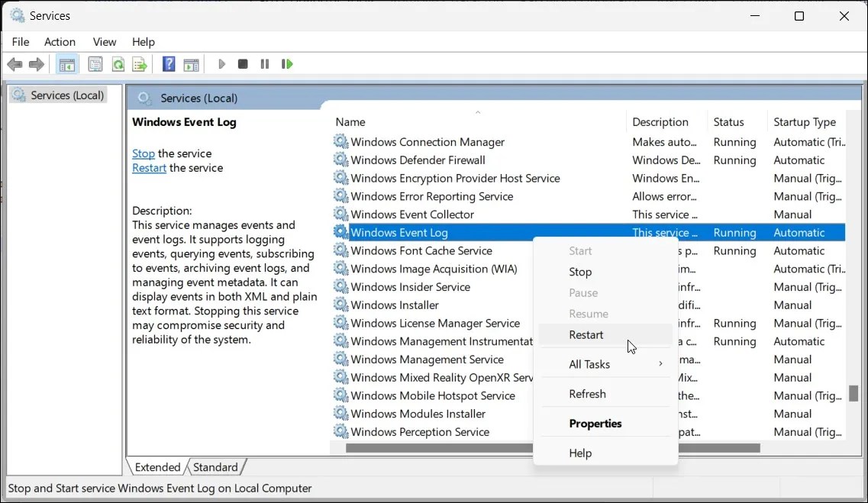Click the Startup Type column header

coord(805,121)
